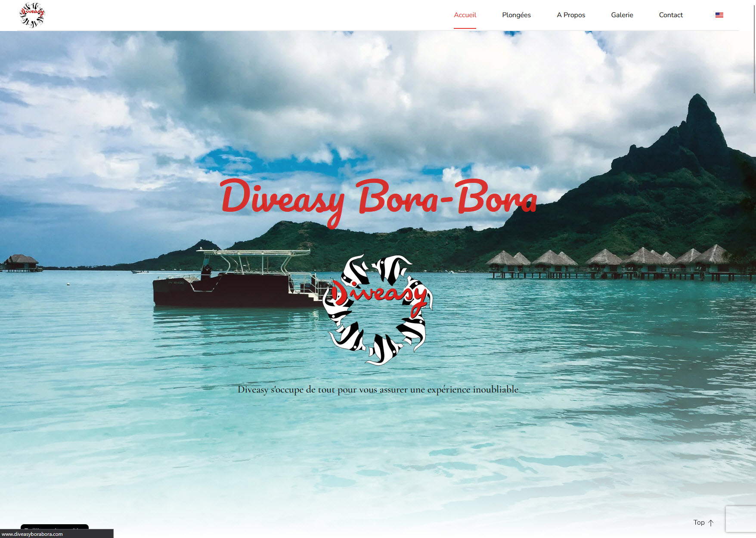The image size is (756, 538).
Task: Go to the Contact page
Action: pyautogui.click(x=670, y=15)
